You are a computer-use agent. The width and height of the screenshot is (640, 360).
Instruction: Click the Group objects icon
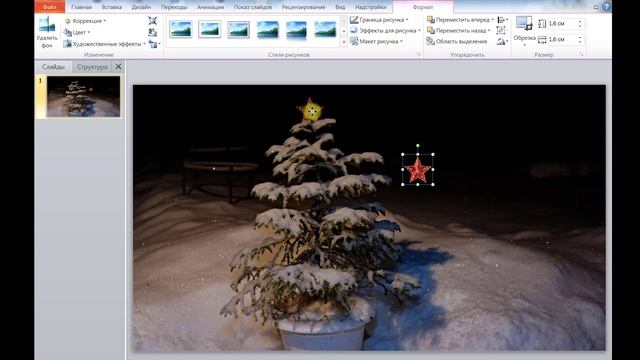[501, 31]
